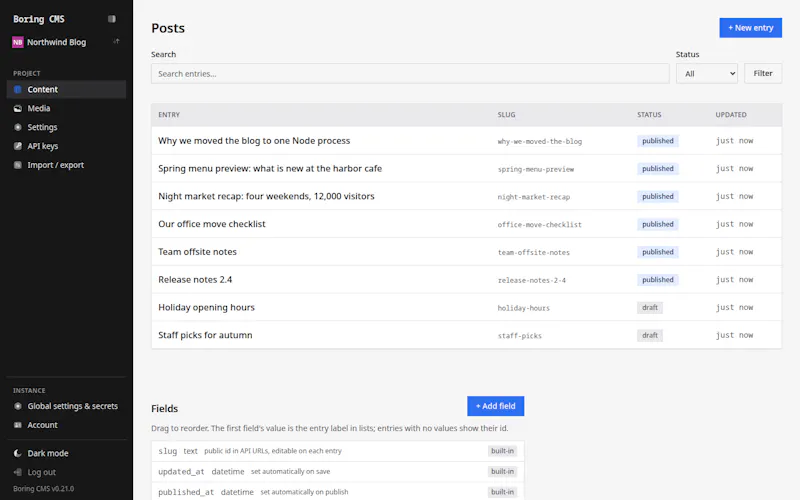Image resolution: width=800 pixels, height=500 pixels.
Task: Click the Settings gear icon
Action: [x=18, y=127]
